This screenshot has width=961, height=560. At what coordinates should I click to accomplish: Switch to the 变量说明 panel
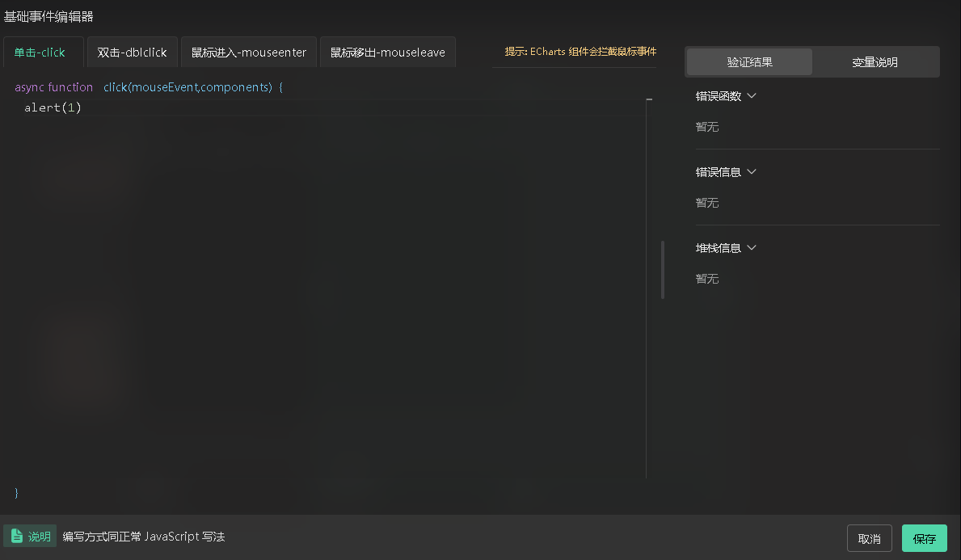point(875,62)
